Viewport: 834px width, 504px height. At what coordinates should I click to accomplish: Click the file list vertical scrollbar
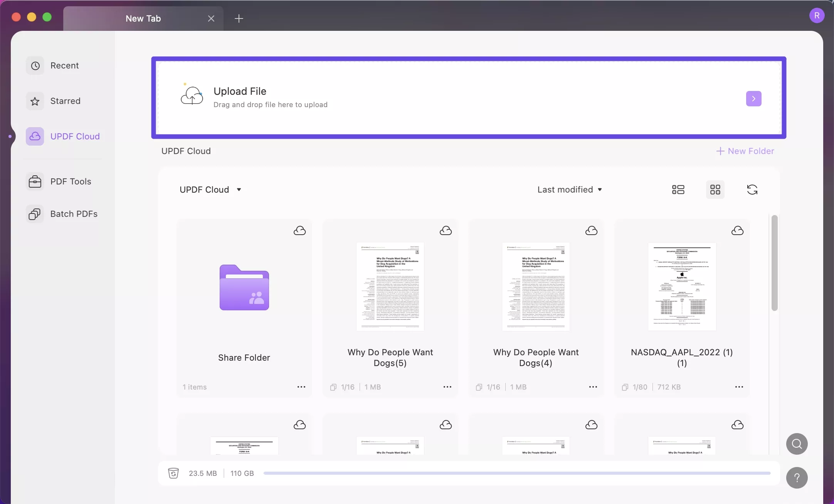(x=774, y=263)
